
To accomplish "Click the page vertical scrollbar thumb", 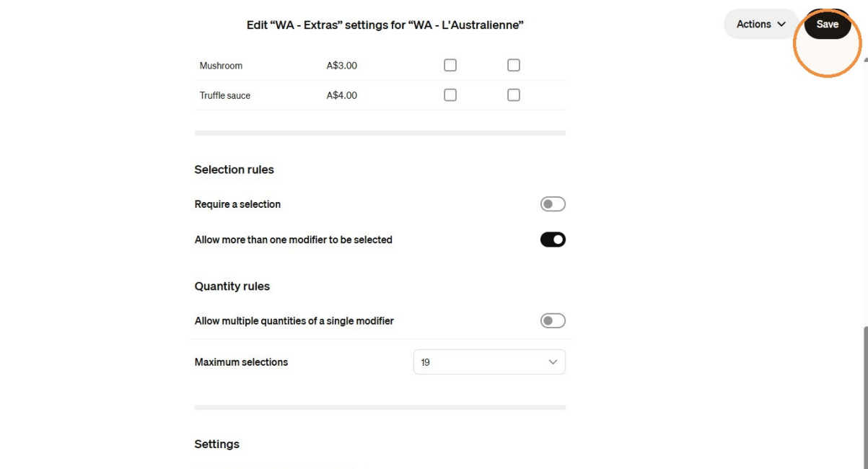I will point(865,398).
